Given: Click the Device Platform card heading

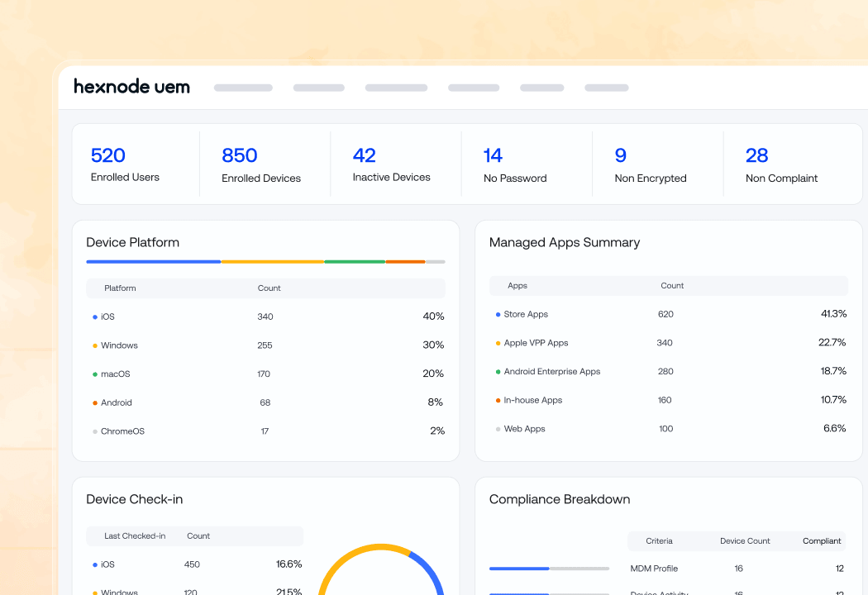Looking at the screenshot, I should tap(133, 242).
